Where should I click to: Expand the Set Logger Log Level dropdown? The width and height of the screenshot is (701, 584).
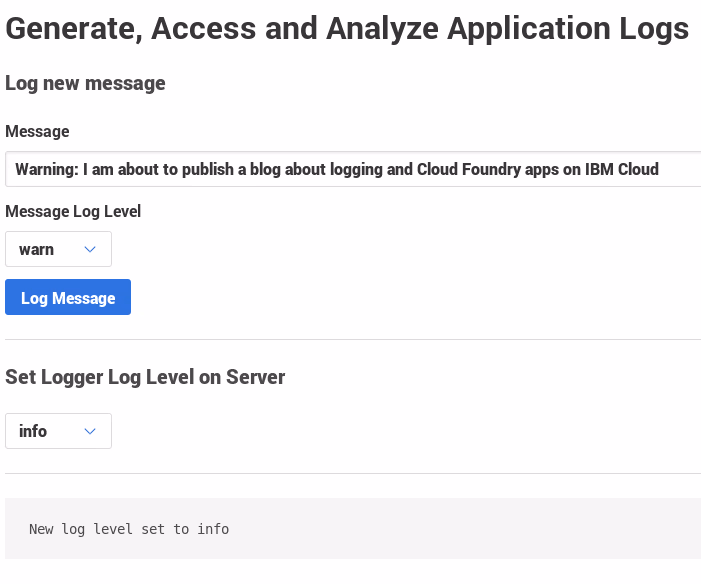point(58,431)
